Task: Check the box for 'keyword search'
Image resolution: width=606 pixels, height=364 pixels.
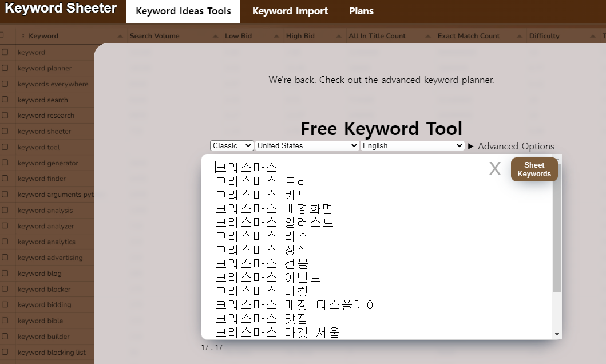Action: (5, 100)
